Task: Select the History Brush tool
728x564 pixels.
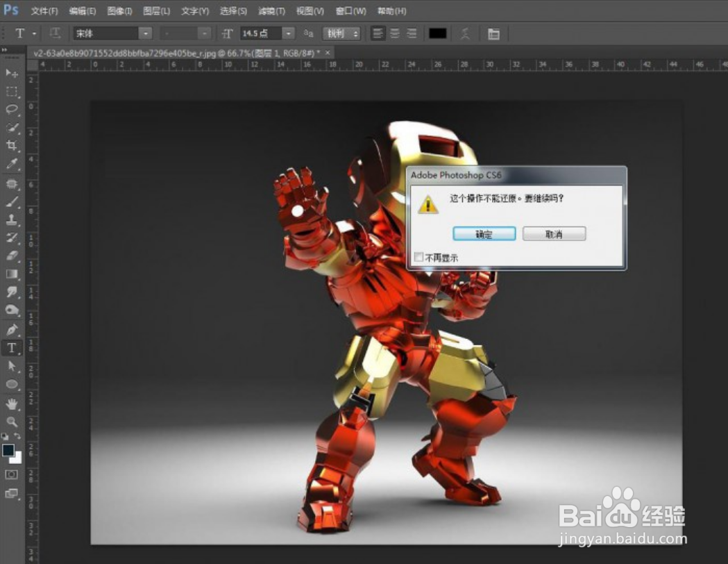Action: pos(12,238)
